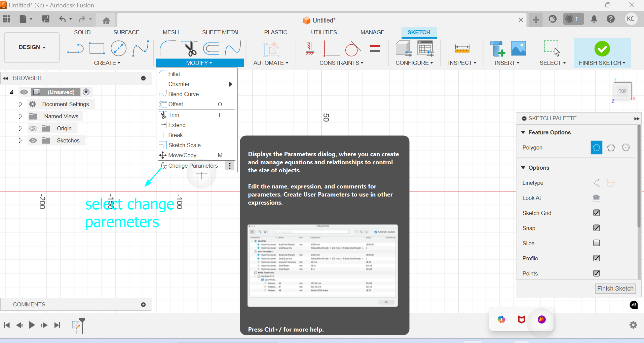Click the Select window selection icon
Image resolution: width=644 pixels, height=343 pixels.
[552, 48]
